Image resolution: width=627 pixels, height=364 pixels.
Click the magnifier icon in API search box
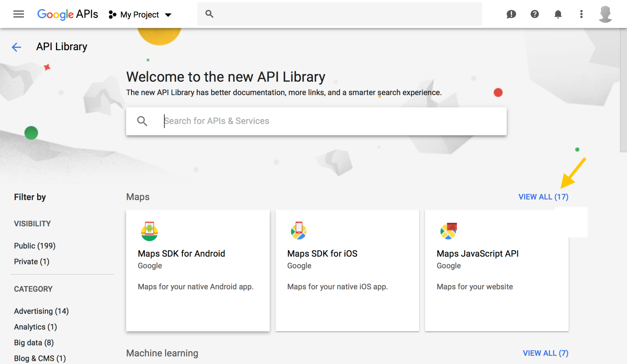click(142, 121)
